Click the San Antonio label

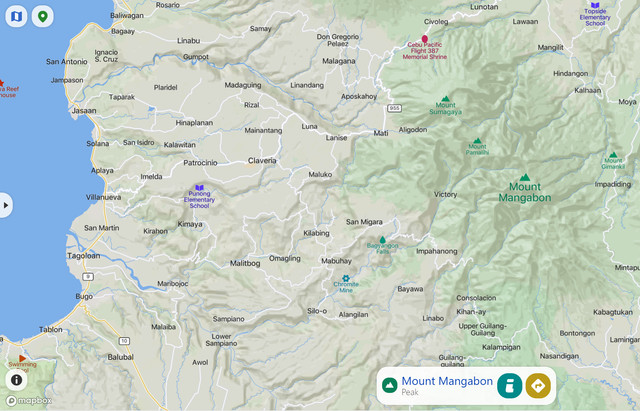(67, 62)
